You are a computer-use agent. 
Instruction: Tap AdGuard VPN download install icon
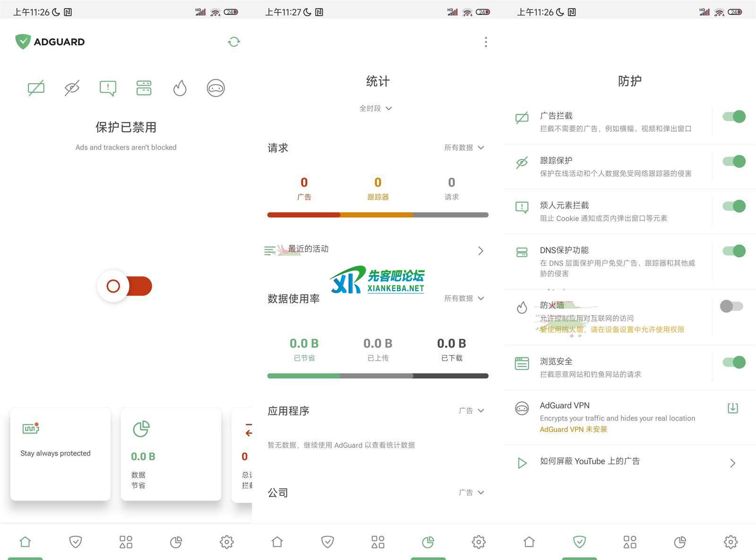coord(732,408)
